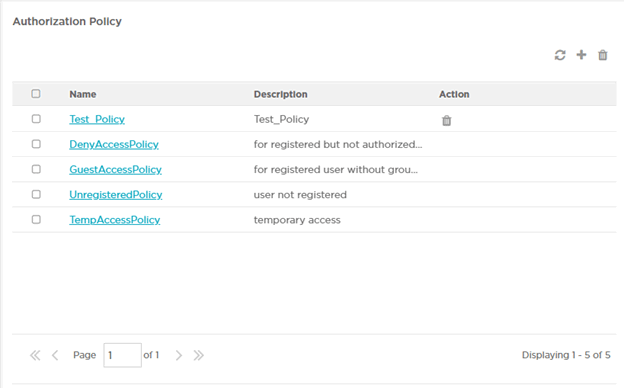
Task: Go to the next page
Action: (179, 355)
